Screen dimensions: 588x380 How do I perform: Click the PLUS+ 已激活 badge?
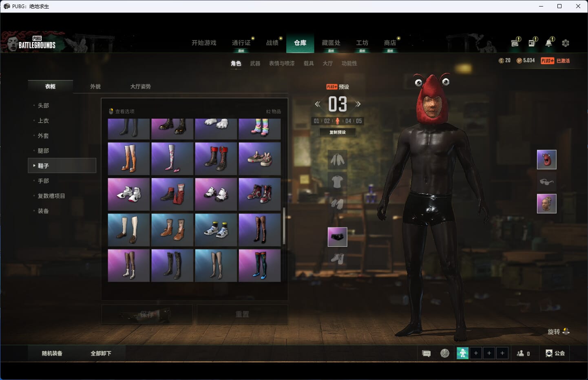coord(555,61)
